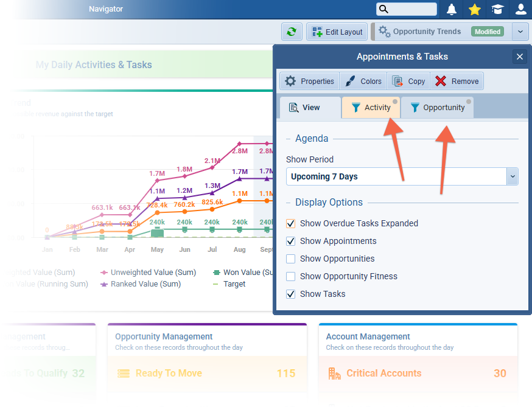This screenshot has height=407, width=532.
Task: Click the Remove red X button
Action: click(457, 81)
